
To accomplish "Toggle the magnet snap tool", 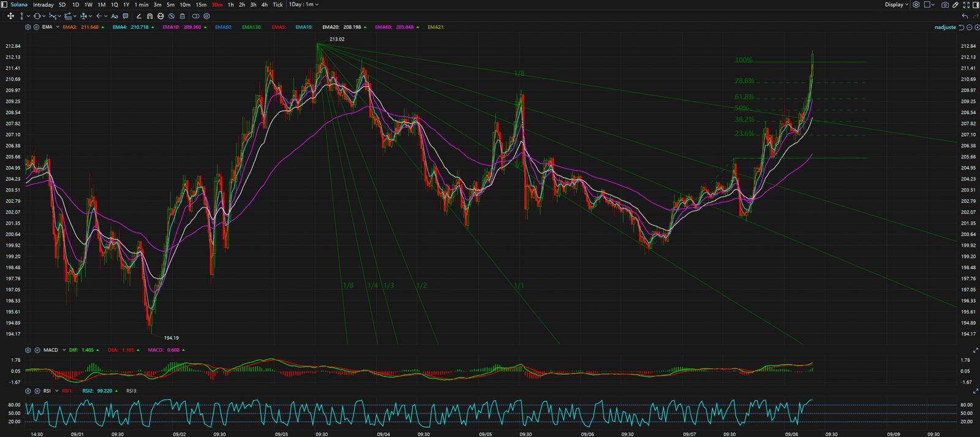I will [x=149, y=16].
